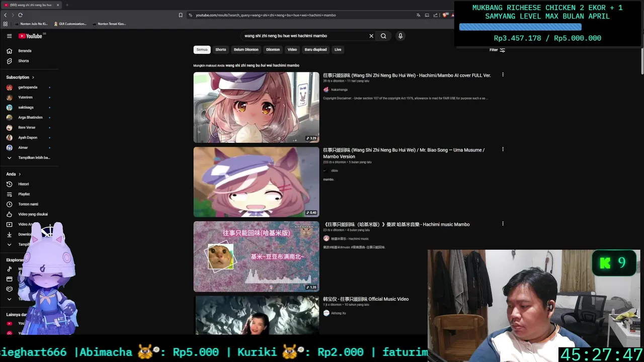Go to YouTube home via the logo
Screen dimensions: 644x362
[x=30, y=36]
